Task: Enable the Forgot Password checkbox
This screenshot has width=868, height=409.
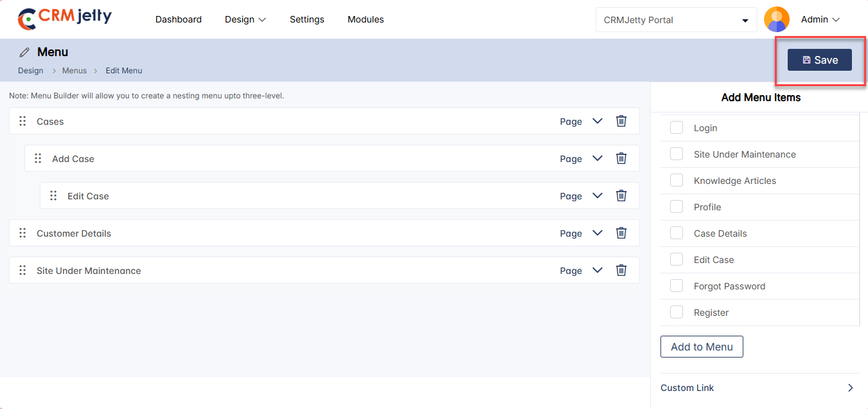Action: (677, 286)
